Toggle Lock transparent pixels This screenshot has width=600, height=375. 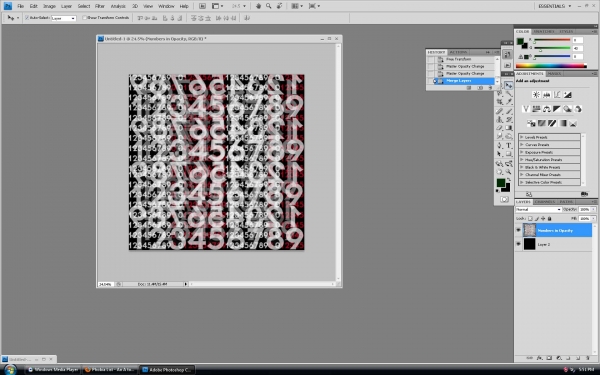(530, 218)
